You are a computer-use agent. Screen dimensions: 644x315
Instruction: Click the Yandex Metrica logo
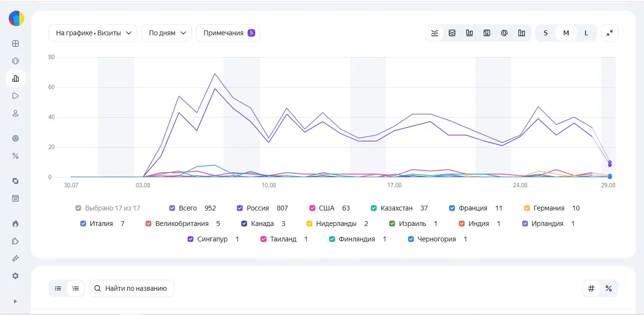tap(16, 18)
